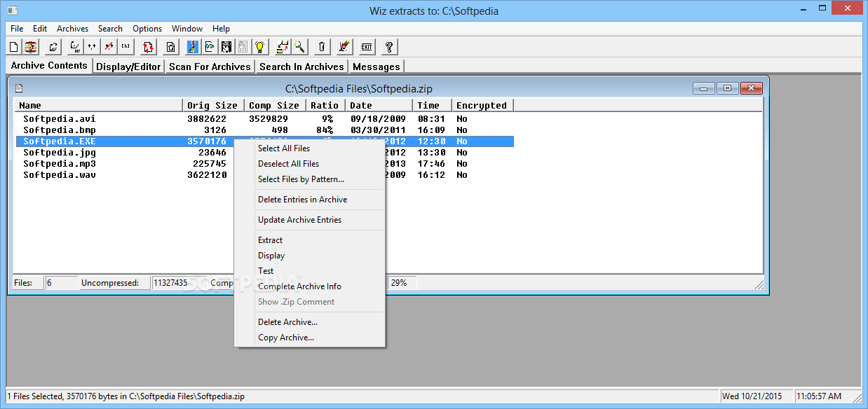Click the document with lock toolbar icon
Screen dimensions: 868x409
(x=170, y=47)
